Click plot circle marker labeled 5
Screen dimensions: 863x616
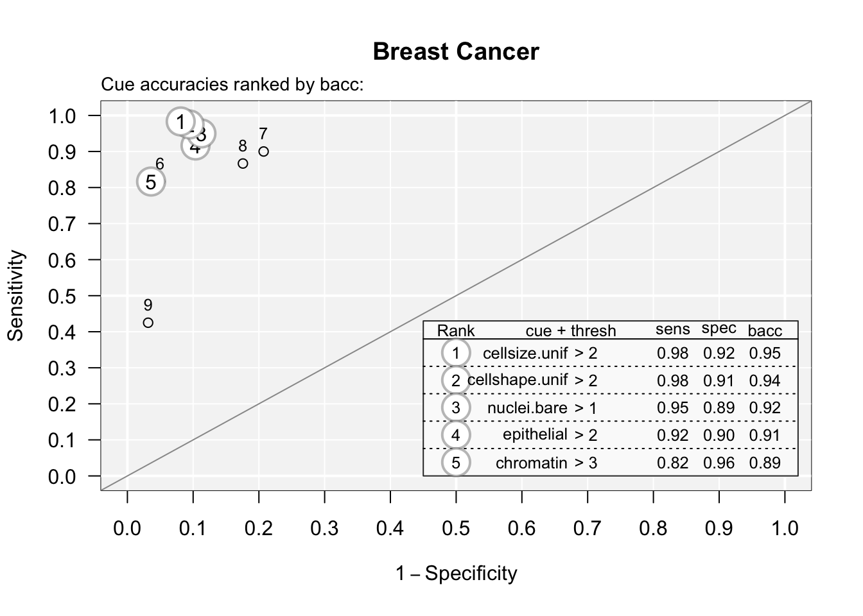pyautogui.click(x=150, y=182)
